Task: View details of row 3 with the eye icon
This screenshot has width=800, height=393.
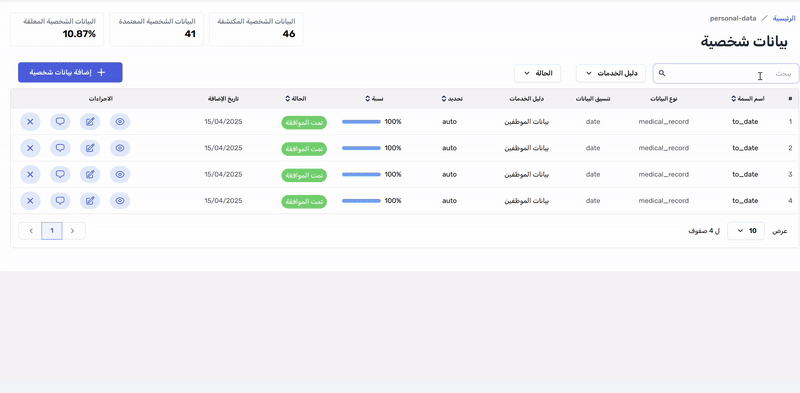Action: point(120,175)
